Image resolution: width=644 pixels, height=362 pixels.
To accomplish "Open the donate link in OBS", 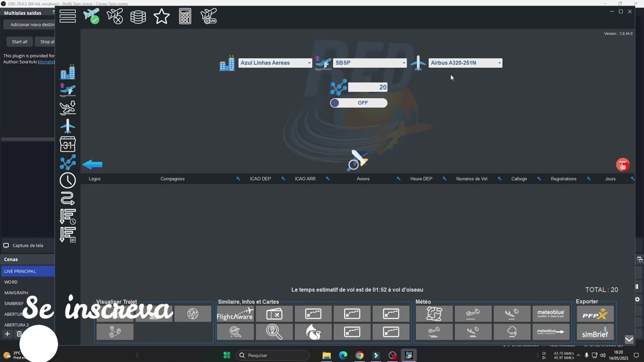I will (46, 61).
